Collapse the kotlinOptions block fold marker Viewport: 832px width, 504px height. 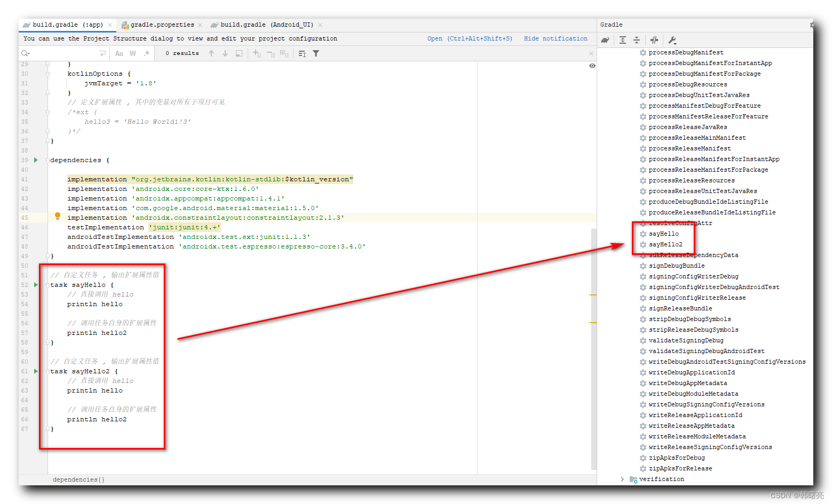pyautogui.click(x=47, y=74)
